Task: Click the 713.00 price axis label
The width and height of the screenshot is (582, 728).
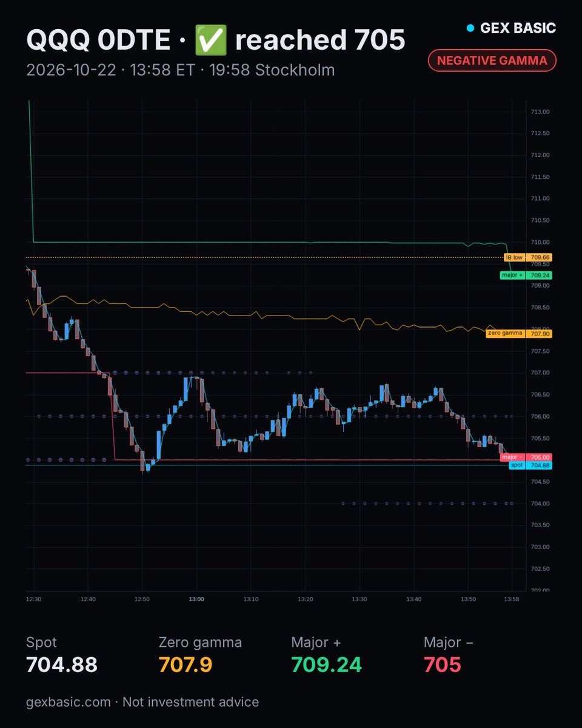Action: pyautogui.click(x=540, y=112)
